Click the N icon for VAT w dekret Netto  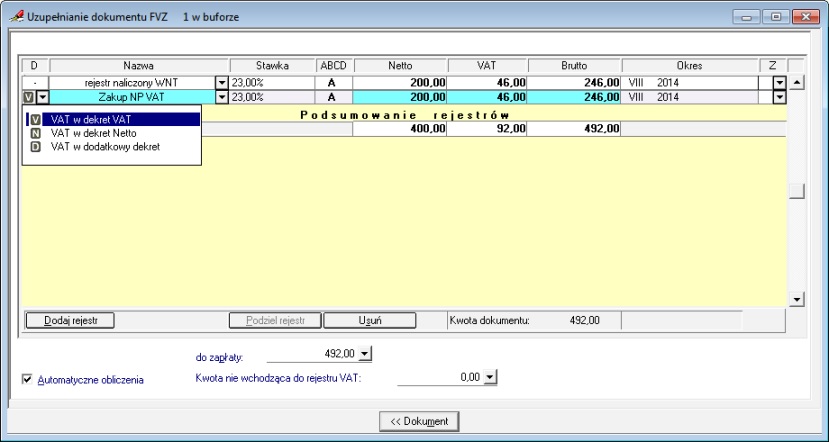point(36,133)
